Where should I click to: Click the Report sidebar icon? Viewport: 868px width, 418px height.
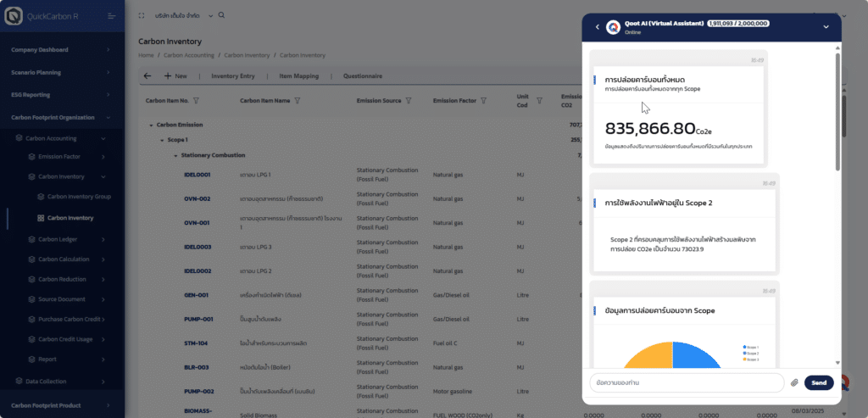point(32,359)
